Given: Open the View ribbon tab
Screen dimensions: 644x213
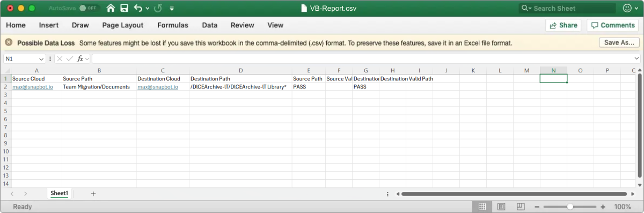Looking at the screenshot, I should [x=275, y=25].
